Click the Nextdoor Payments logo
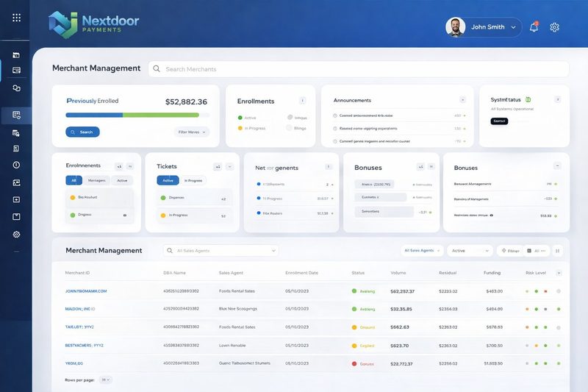588x392 pixels. 94,25
